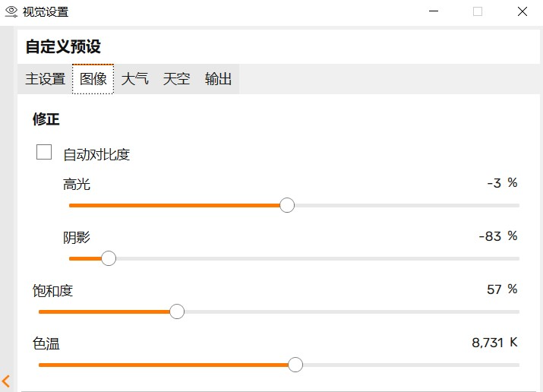Open the 大气 tab
543x392 pixels.
134,79
